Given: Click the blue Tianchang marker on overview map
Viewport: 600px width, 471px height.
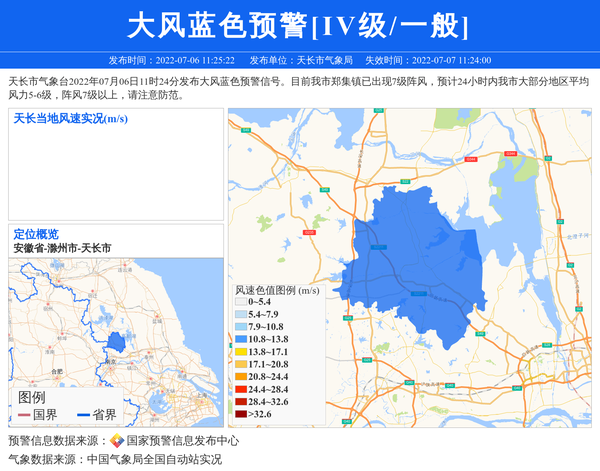Looking at the screenshot, I should (116, 342).
